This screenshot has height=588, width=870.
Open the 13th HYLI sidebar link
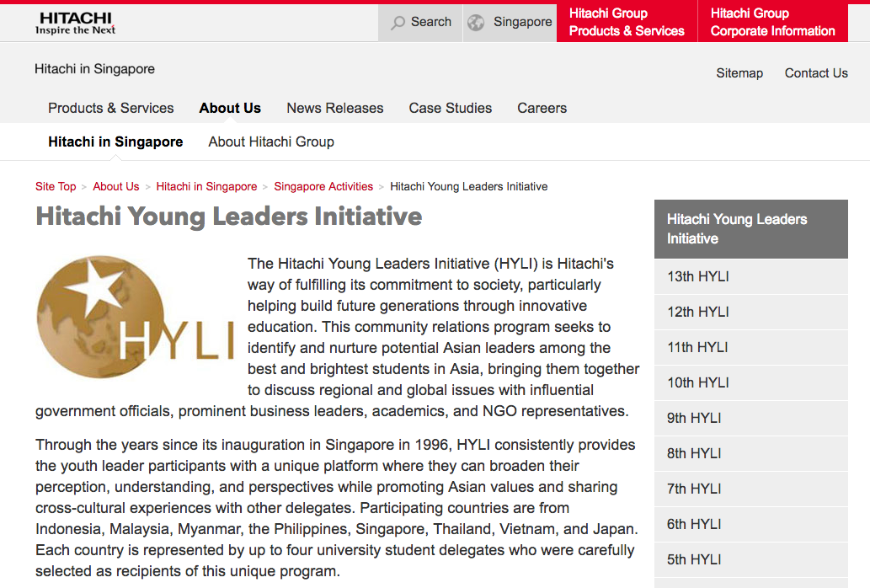coord(750,277)
